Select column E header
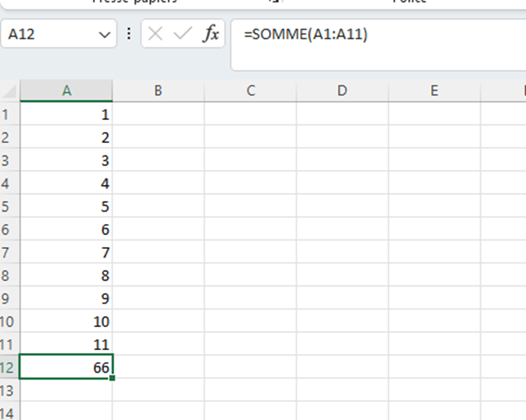Viewport: 526px width, 420px height. [x=434, y=91]
